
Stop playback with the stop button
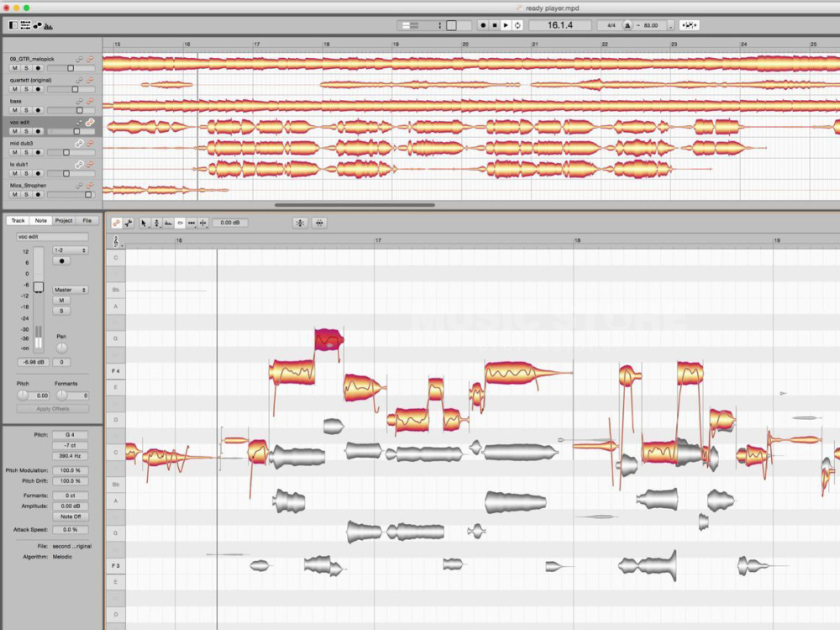point(495,25)
